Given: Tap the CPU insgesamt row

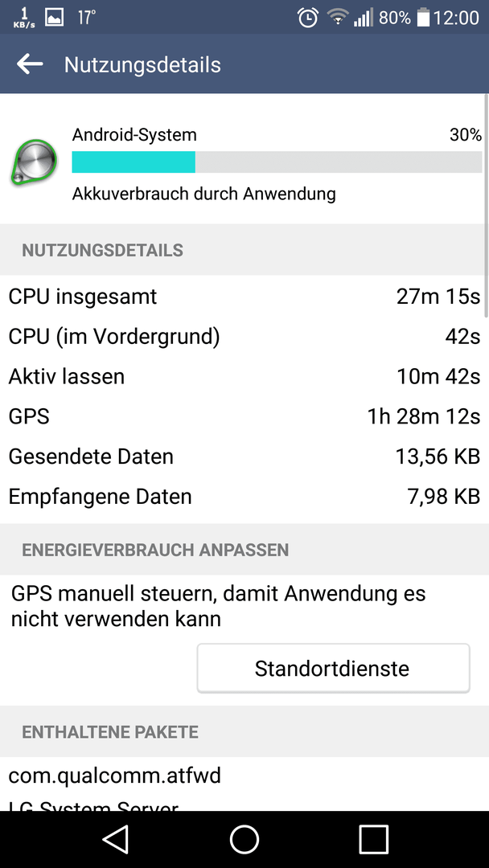Looking at the screenshot, I should click(244, 297).
